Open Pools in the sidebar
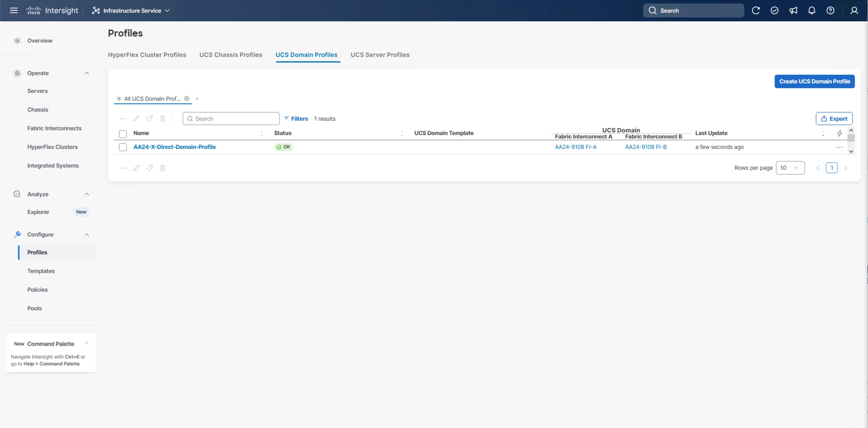868x428 pixels. coord(35,308)
